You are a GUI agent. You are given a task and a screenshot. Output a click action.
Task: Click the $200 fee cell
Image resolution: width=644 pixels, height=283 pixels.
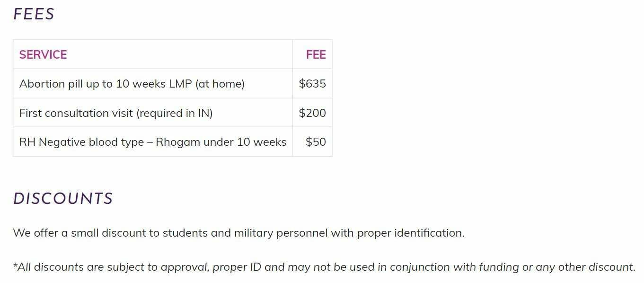[x=312, y=113]
